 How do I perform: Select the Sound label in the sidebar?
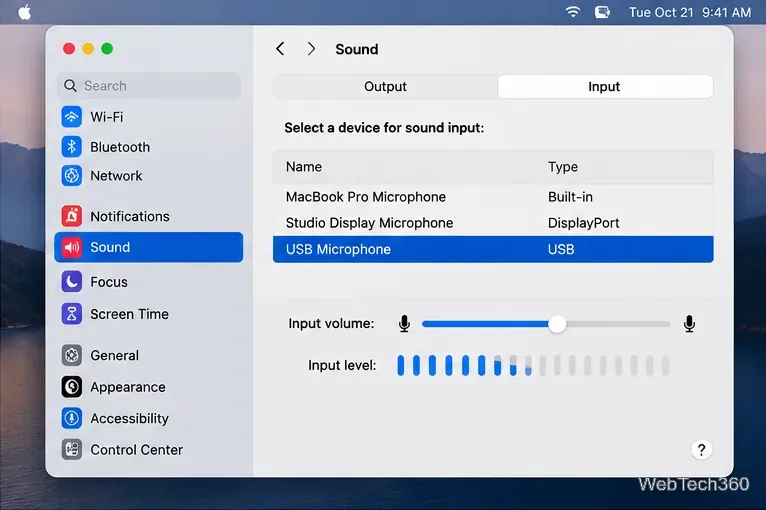click(x=110, y=247)
